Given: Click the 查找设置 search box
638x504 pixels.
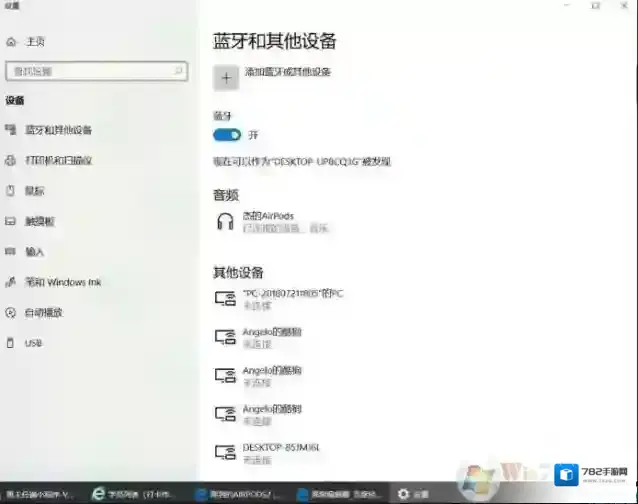Looking at the screenshot, I should 97,71.
